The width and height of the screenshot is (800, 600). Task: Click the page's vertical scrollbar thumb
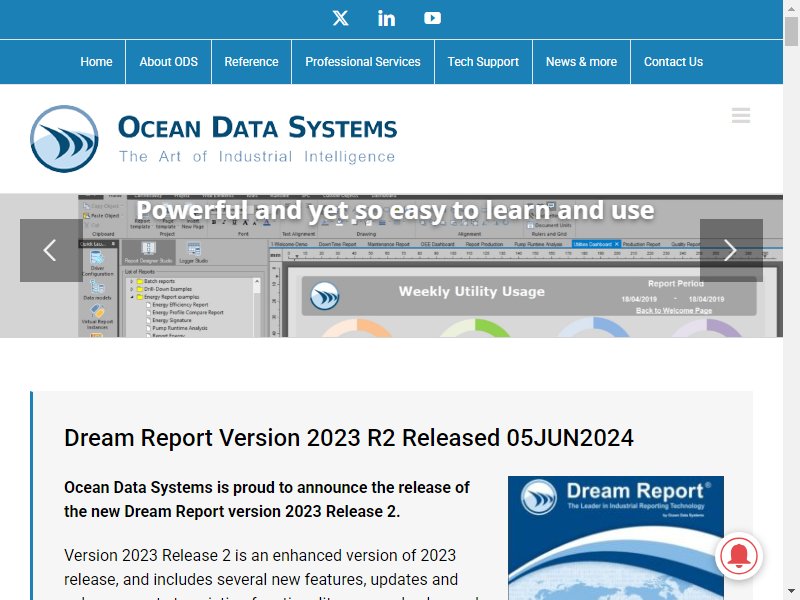[x=791, y=31]
